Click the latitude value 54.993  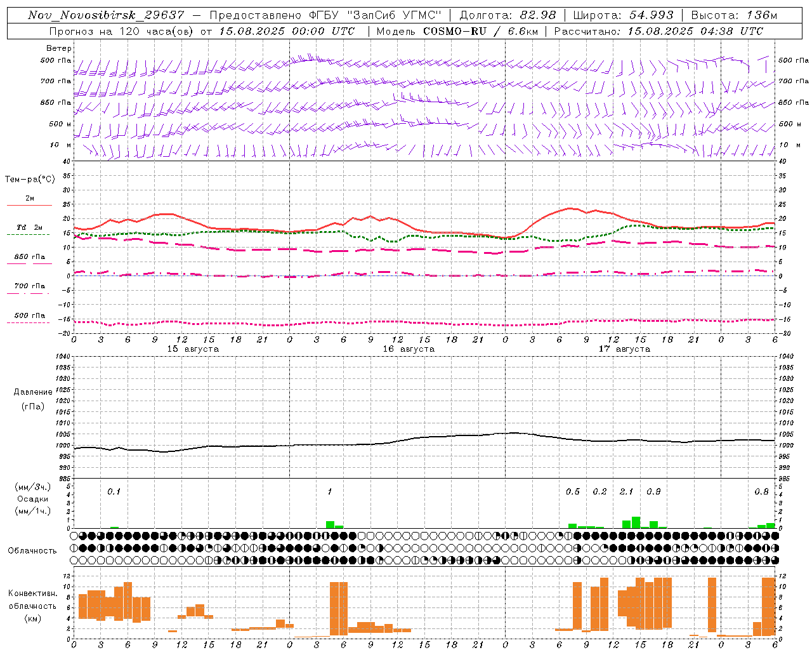tap(652, 15)
